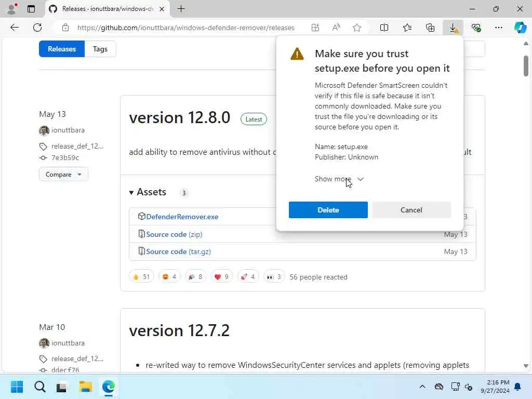
Task: Download Source code (zip)
Action: coord(174,234)
